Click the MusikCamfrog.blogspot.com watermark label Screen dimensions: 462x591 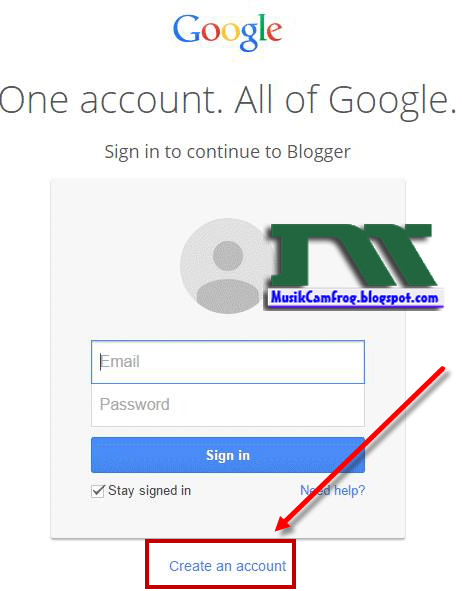pyautogui.click(x=354, y=298)
